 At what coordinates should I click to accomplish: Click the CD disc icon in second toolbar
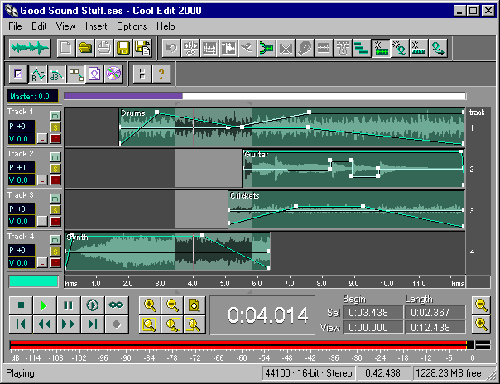coord(113,74)
